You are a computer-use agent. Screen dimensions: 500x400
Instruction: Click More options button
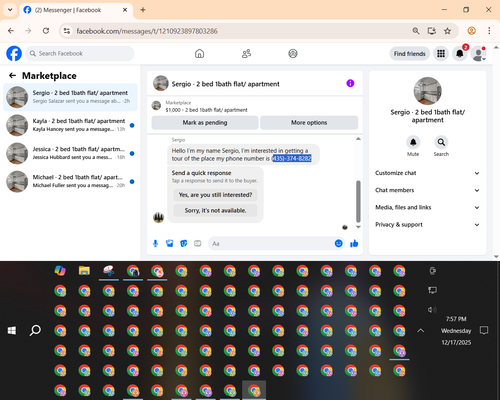click(x=309, y=123)
